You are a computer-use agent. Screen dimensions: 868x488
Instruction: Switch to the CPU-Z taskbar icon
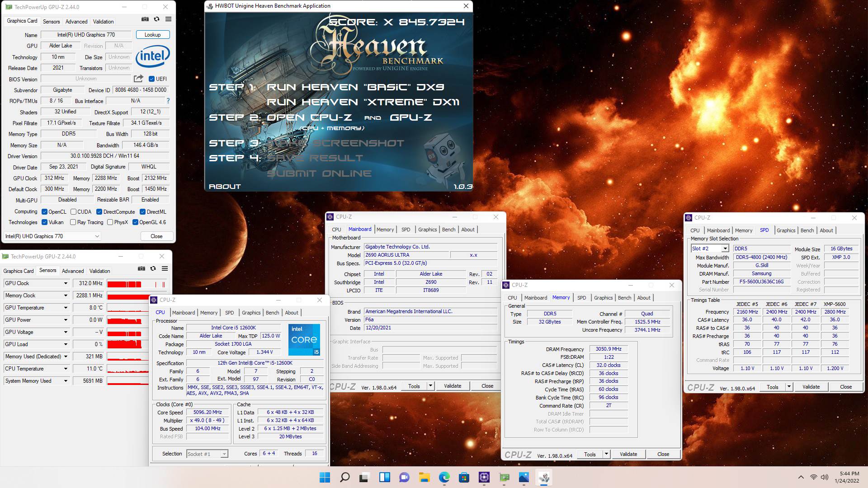[484, 477]
